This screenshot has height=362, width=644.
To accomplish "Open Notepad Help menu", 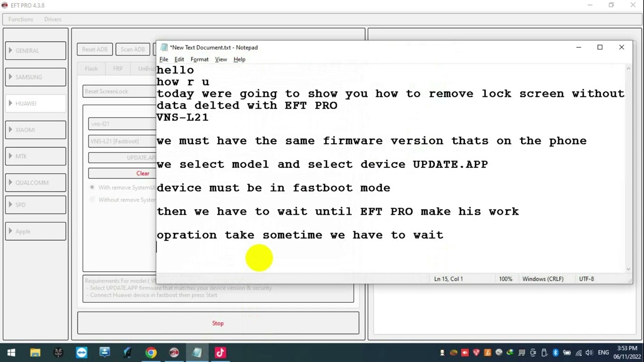I will point(239,59).
